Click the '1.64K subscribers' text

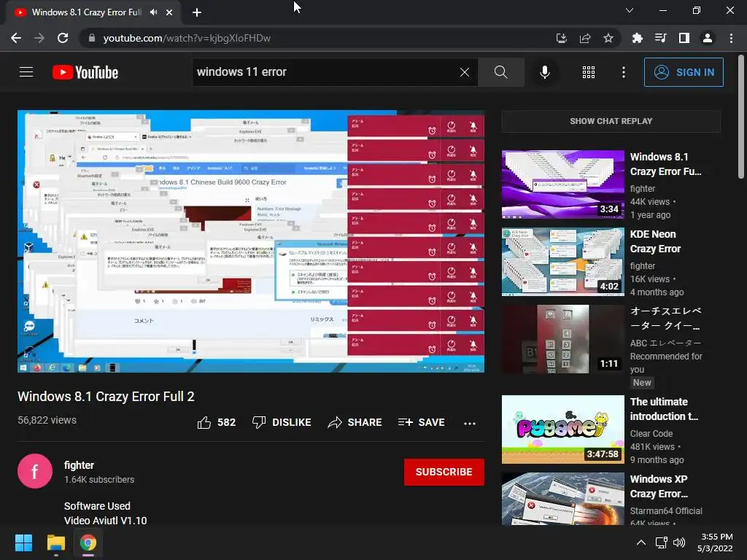tap(99, 480)
